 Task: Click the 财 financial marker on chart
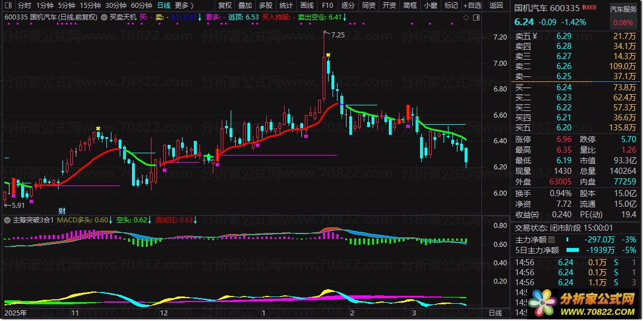62,211
